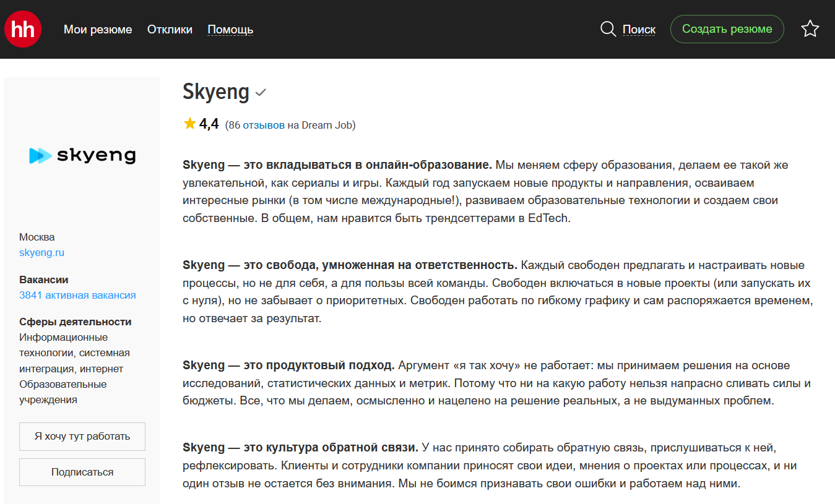Screen dimensions: 835x504
Task: Click the 4,4 rating value
Action: pyautogui.click(x=209, y=124)
